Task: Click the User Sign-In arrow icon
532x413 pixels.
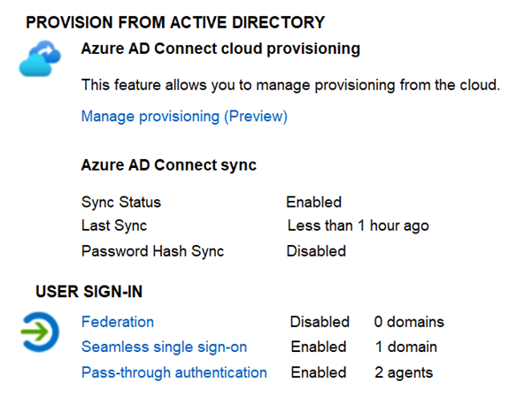Action: pyautogui.click(x=40, y=332)
